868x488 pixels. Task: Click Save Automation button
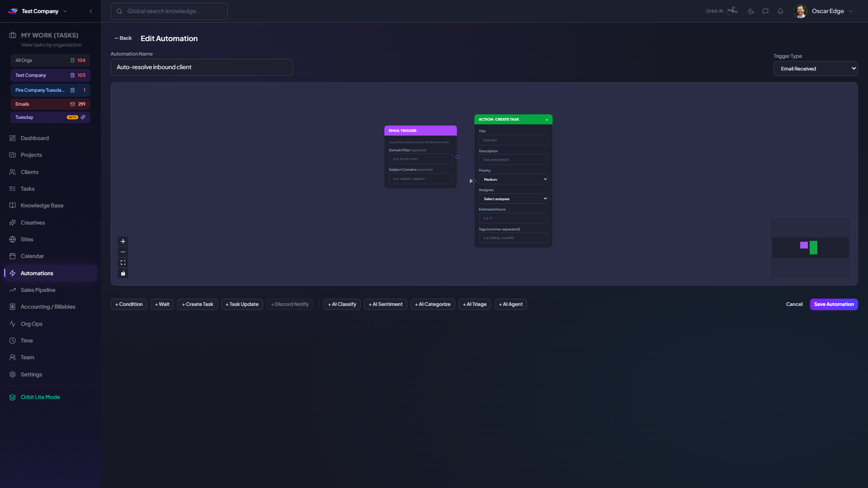(834, 305)
